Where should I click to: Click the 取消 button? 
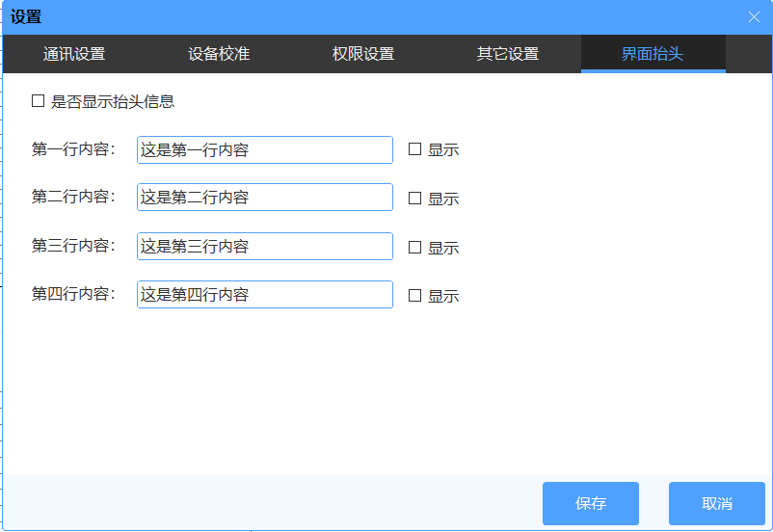coord(716,503)
